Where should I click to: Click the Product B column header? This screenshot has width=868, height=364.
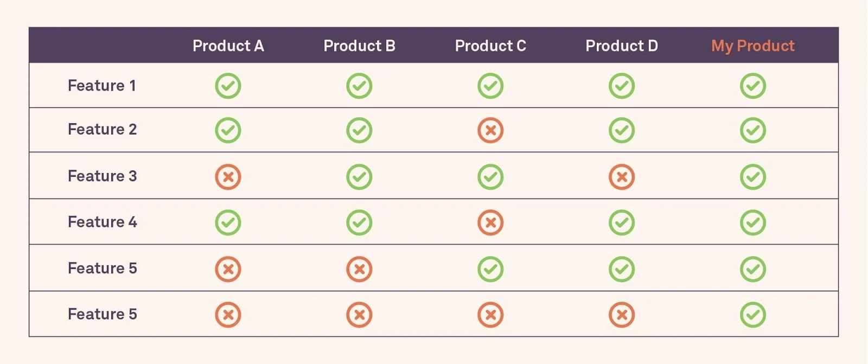coord(359,46)
